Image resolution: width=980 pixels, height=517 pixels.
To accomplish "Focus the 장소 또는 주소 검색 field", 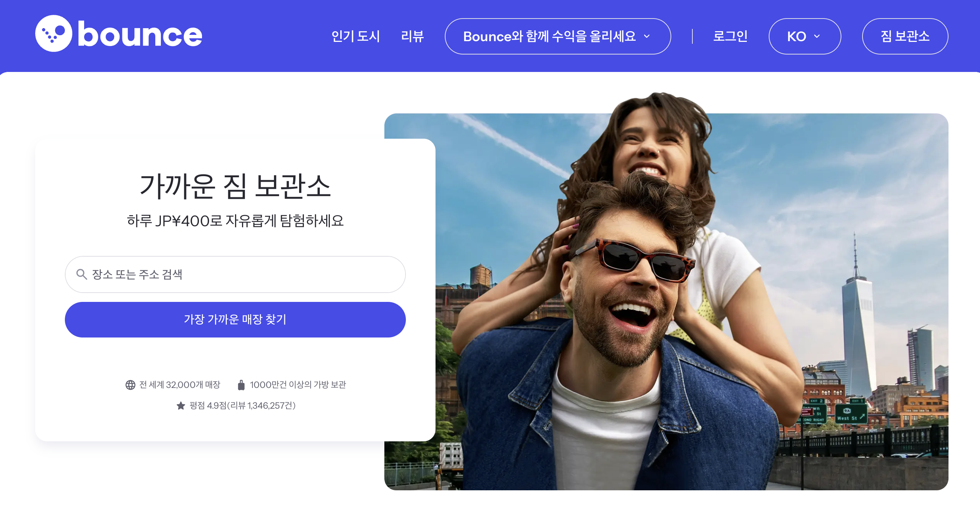I will [244, 274].
